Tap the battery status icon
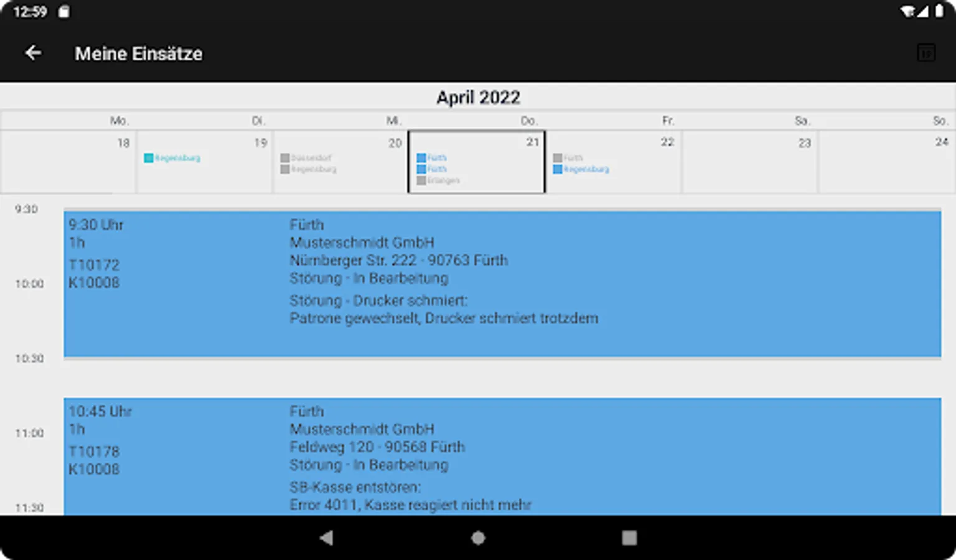 tap(939, 11)
